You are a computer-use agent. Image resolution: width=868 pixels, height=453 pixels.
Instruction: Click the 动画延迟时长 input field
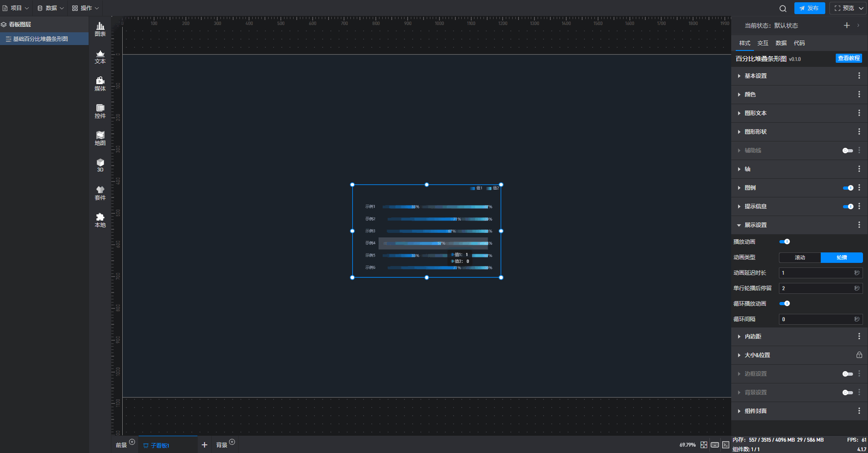click(x=816, y=273)
